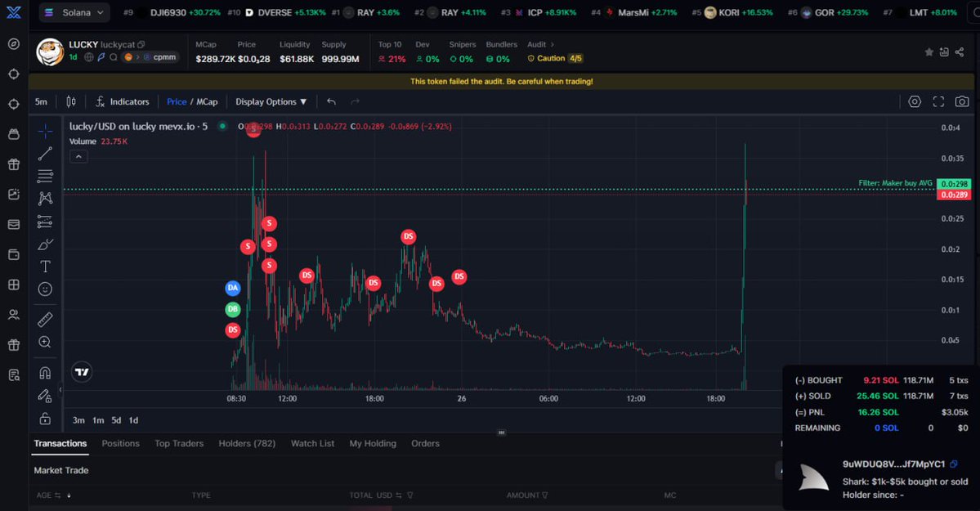
Task: Select the brush drawing tool
Action: click(45, 244)
